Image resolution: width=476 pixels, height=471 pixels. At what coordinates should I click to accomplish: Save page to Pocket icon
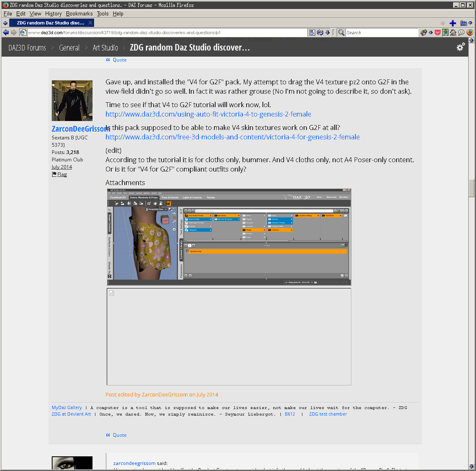coord(437,33)
